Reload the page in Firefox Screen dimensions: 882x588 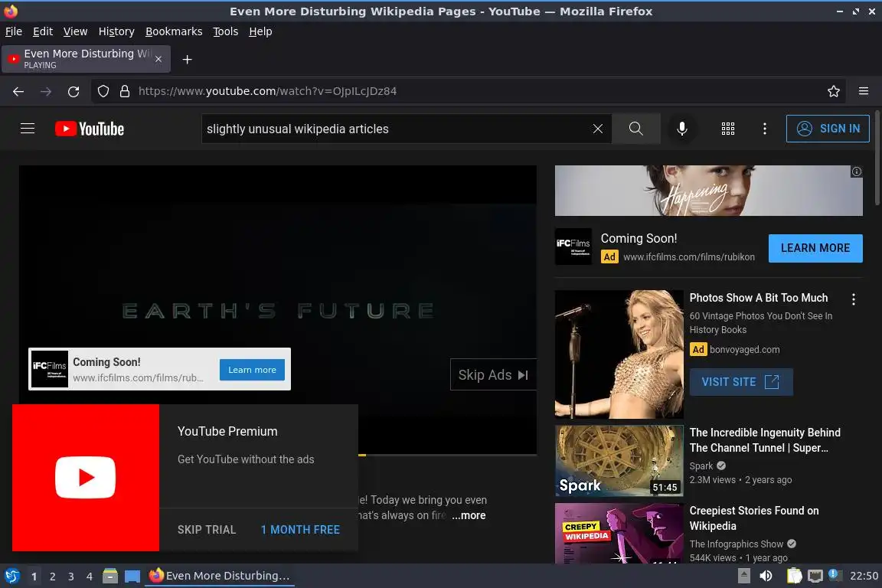73,91
